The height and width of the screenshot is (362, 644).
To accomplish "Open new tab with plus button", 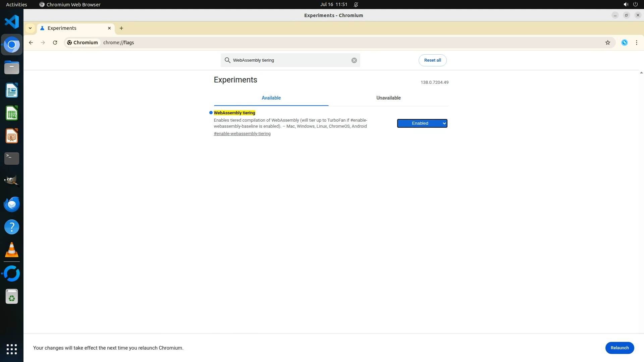I will tap(121, 28).
